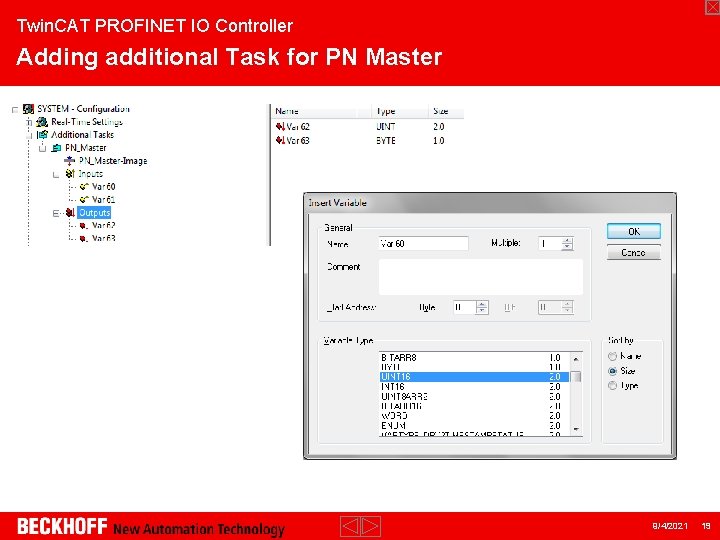Select UINT16 in variable type list

474,377
